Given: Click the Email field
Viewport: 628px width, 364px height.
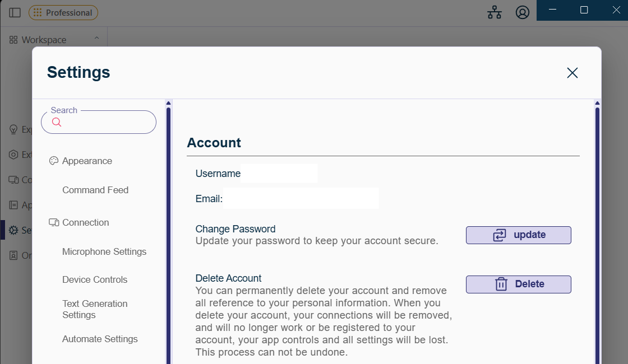Looking at the screenshot, I should pyautogui.click(x=301, y=198).
